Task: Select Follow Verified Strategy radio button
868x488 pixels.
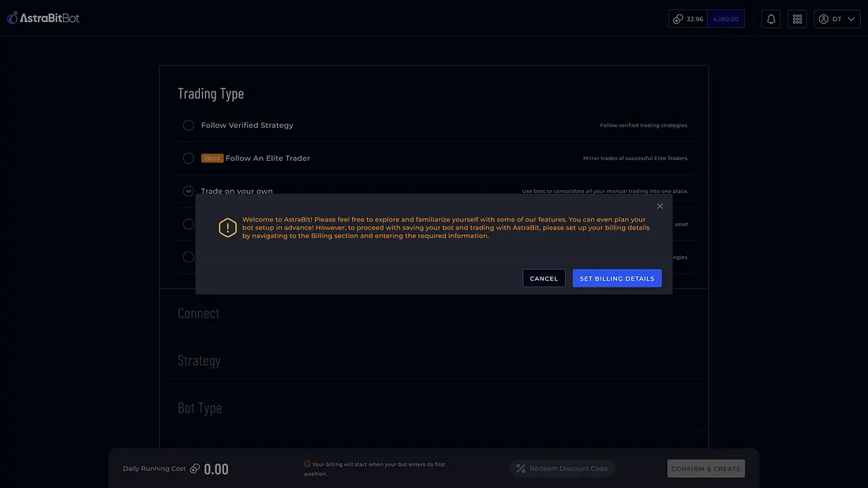Action: tap(189, 125)
